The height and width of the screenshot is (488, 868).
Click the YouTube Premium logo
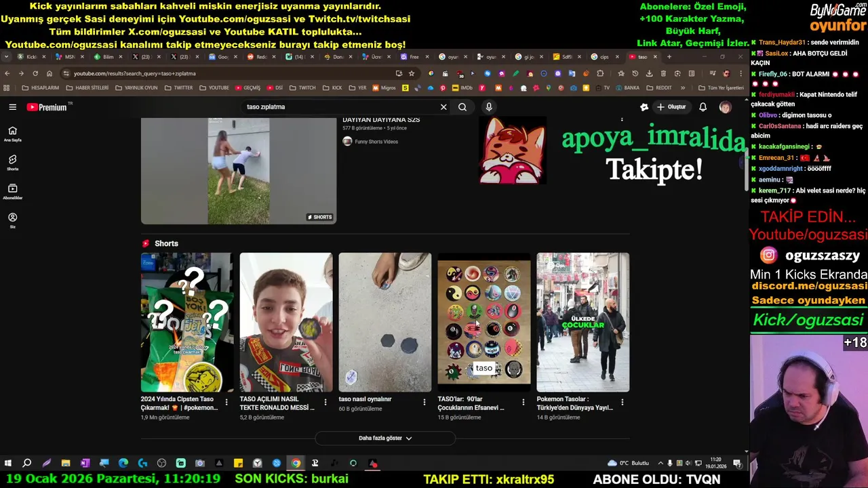click(47, 107)
